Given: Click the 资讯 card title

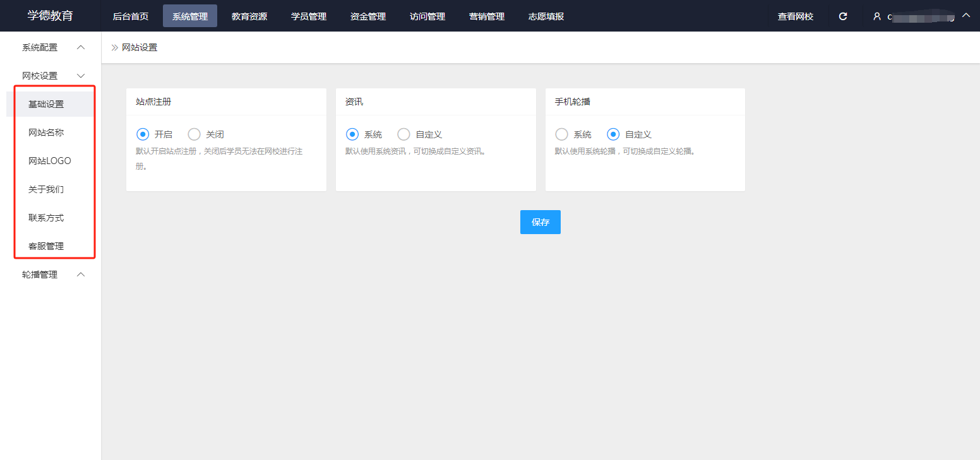Looking at the screenshot, I should [354, 102].
